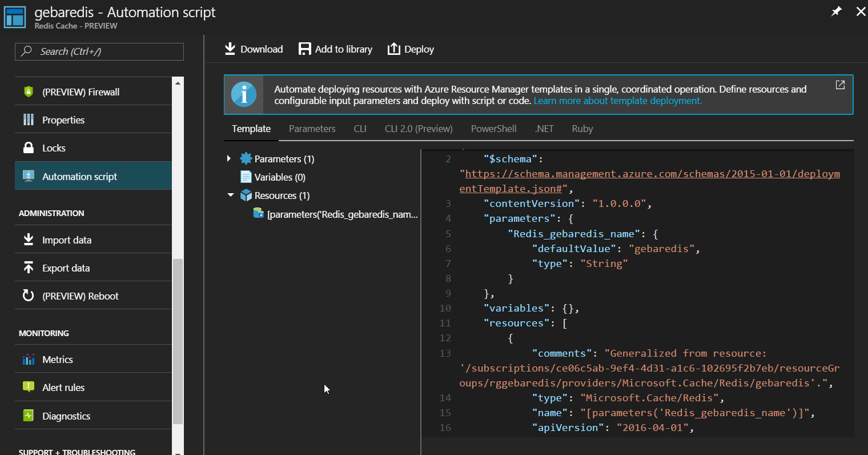Click the Deploy upload icon
This screenshot has height=455, width=868.
click(393, 49)
